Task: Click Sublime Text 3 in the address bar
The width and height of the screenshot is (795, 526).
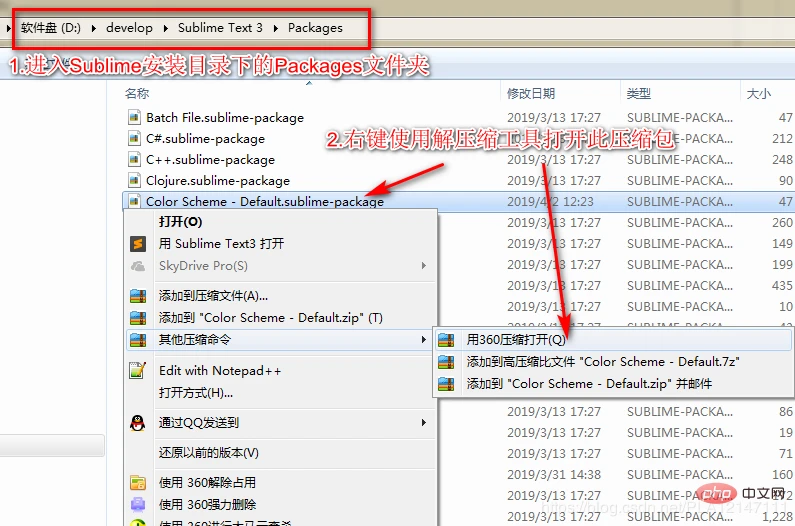Action: click(x=220, y=28)
